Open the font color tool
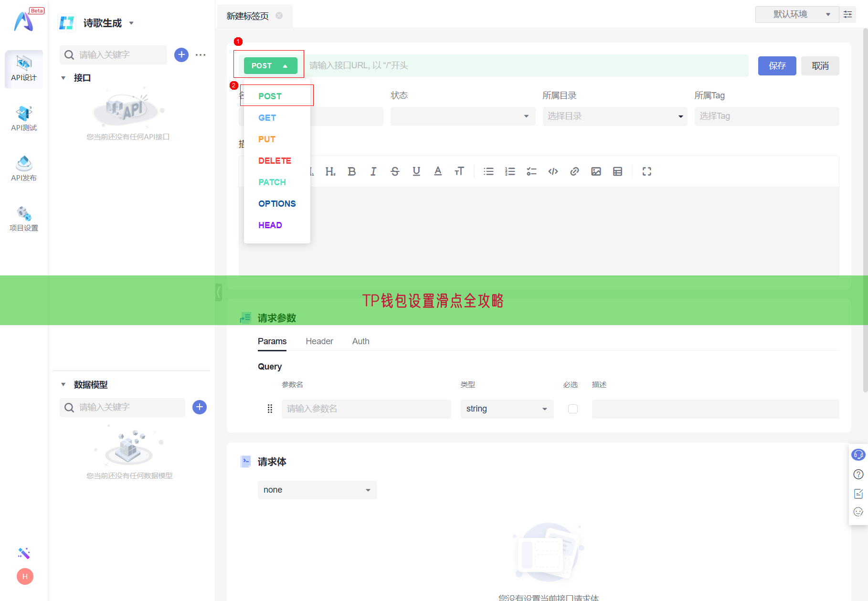This screenshot has height=601, width=868. point(438,171)
